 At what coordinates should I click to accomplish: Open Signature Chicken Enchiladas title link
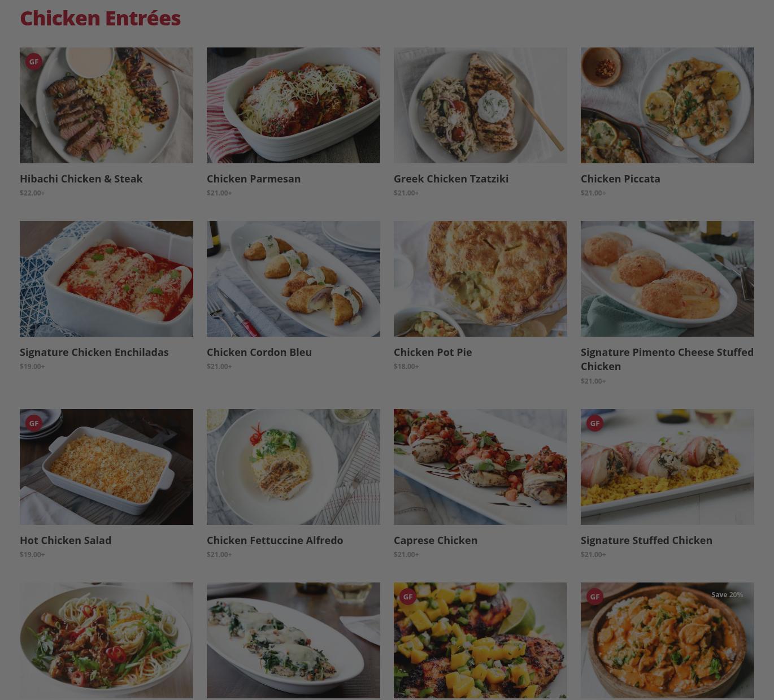(x=94, y=352)
